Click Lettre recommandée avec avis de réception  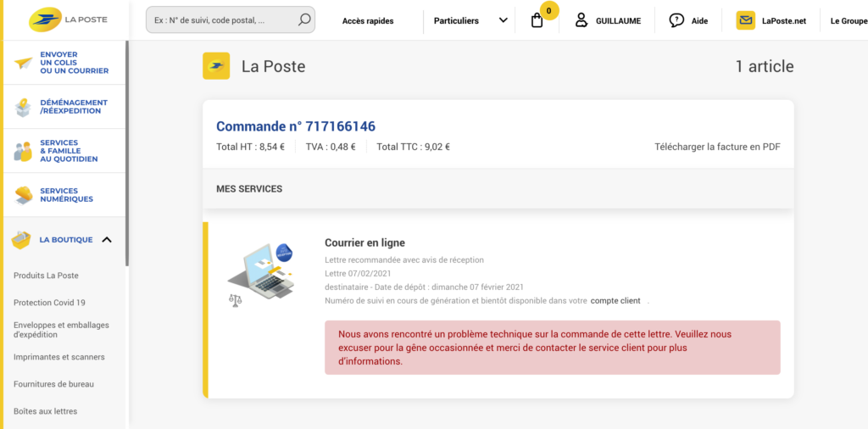coord(404,259)
